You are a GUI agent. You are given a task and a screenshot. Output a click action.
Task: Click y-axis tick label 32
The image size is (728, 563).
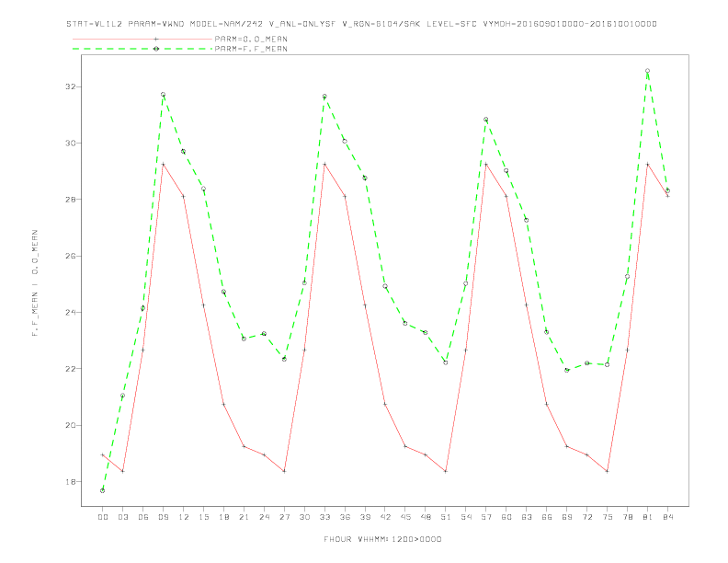coord(70,86)
